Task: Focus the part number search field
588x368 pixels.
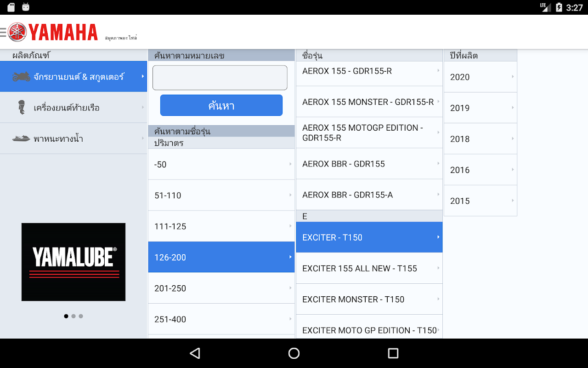Action: [x=220, y=77]
